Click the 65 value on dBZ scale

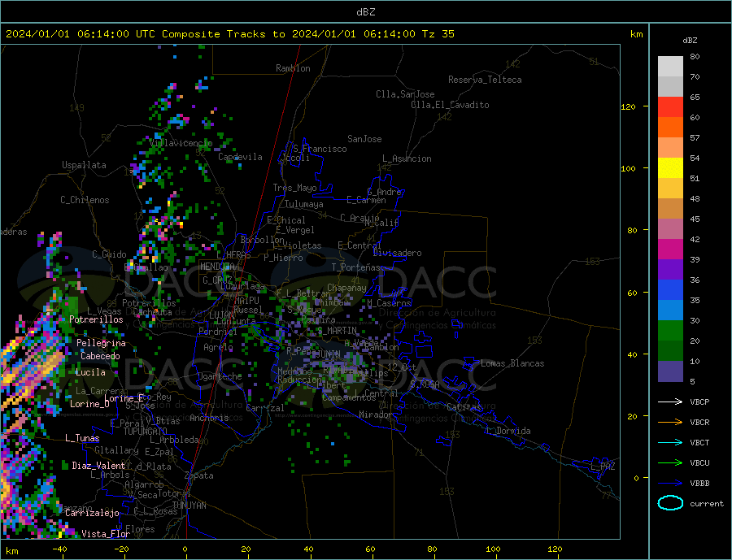click(x=695, y=97)
